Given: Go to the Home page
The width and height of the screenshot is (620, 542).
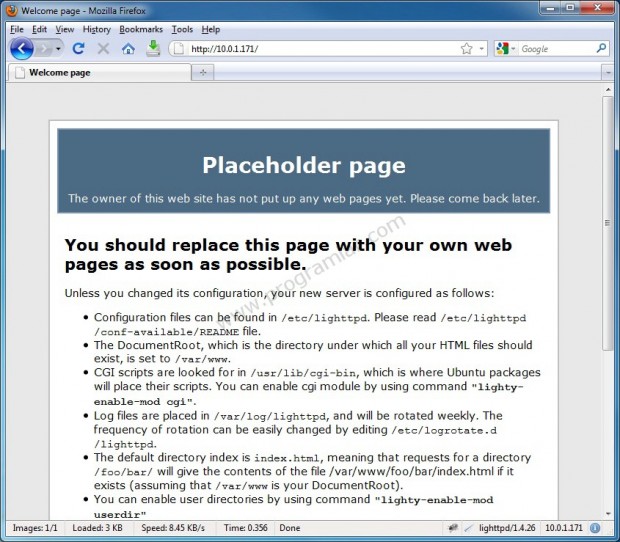Looking at the screenshot, I should (128, 48).
